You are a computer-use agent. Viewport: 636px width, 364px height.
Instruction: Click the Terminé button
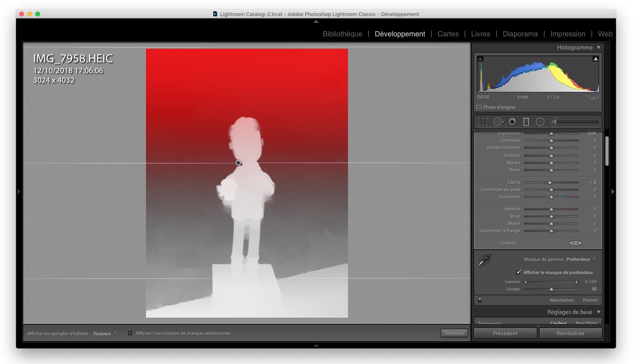pos(454,333)
